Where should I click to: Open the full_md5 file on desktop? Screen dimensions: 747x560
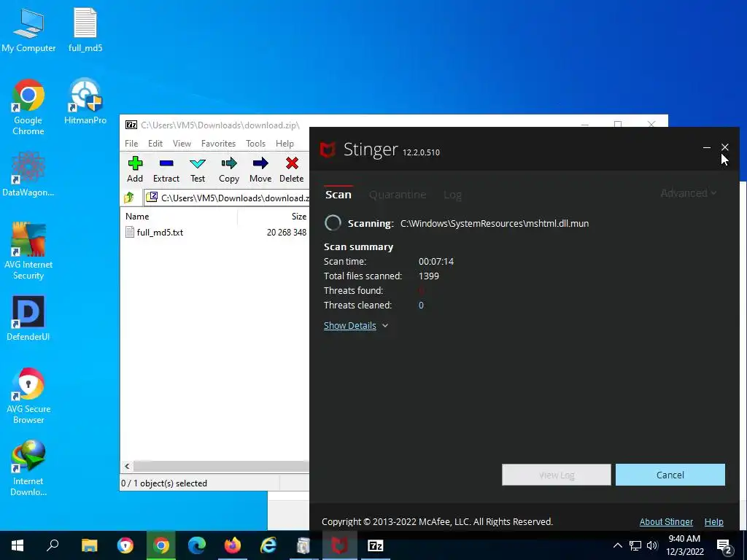[85, 31]
